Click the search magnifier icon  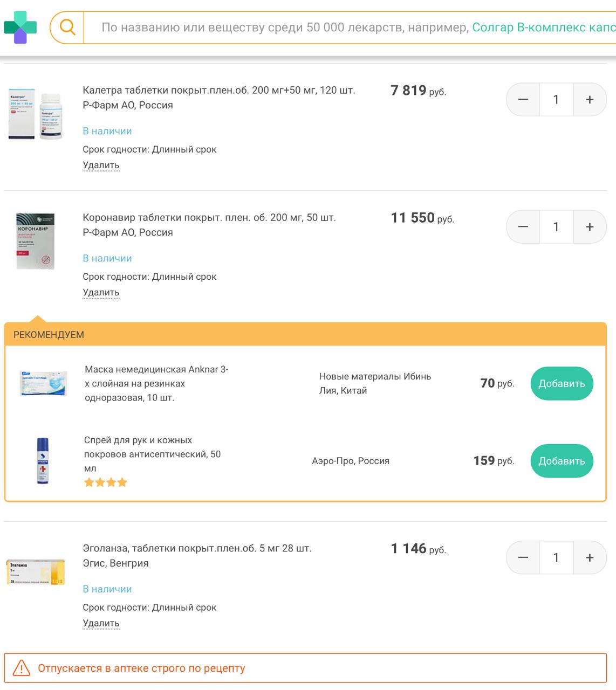pyautogui.click(x=67, y=27)
